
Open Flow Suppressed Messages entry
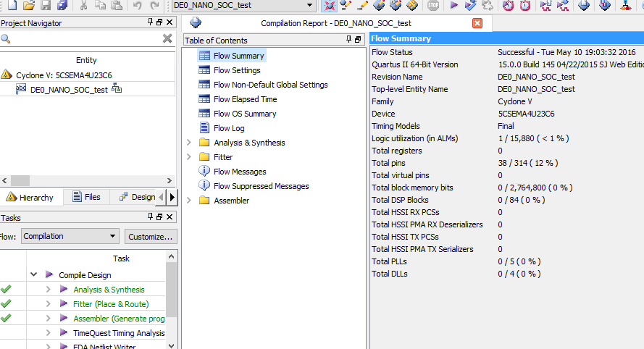(x=262, y=186)
